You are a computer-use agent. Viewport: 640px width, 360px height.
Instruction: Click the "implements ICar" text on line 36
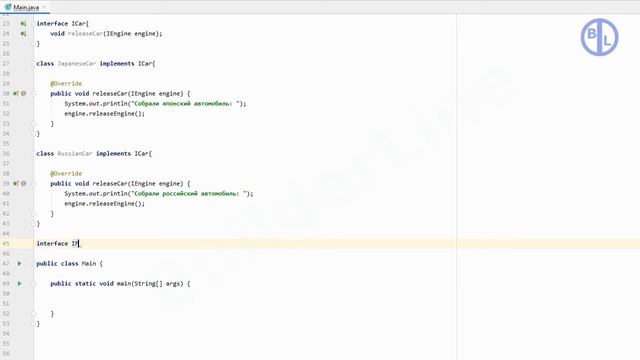[x=122, y=154]
